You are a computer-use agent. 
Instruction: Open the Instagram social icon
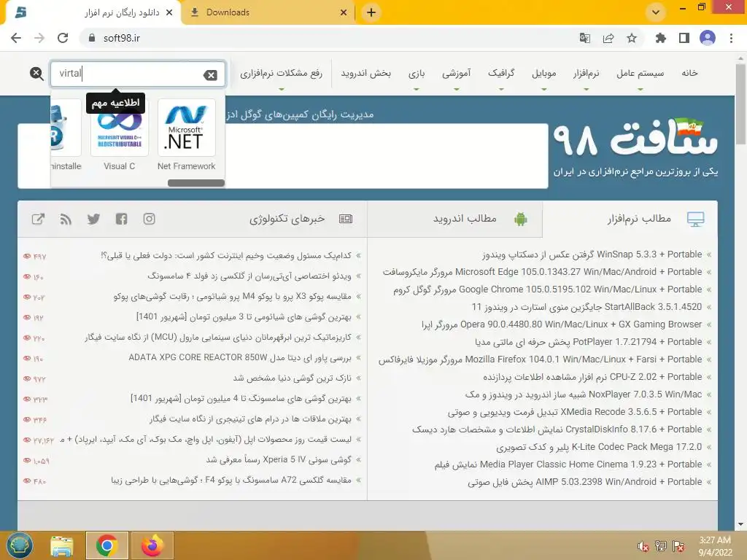point(149,219)
